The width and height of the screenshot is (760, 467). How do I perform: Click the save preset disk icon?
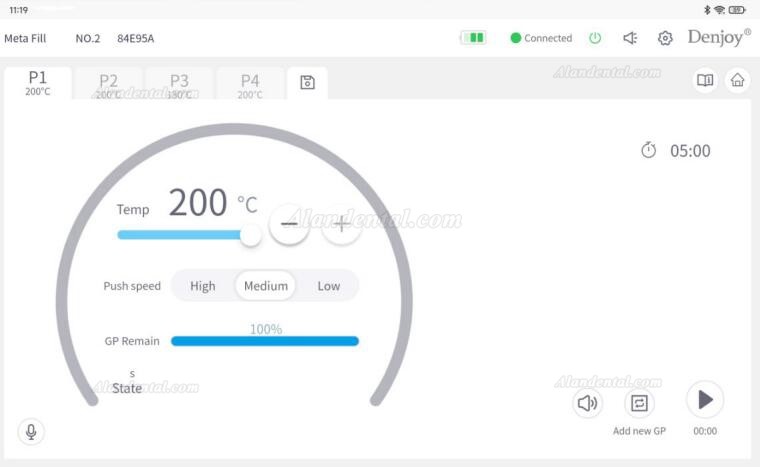(x=307, y=83)
